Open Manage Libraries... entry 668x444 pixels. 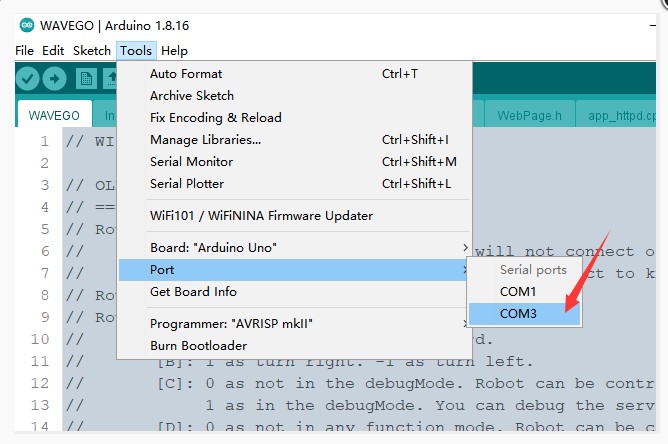pyautogui.click(x=295, y=140)
